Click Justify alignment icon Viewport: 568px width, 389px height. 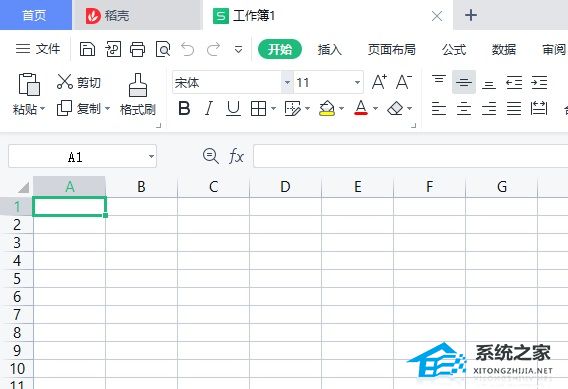[x=514, y=108]
